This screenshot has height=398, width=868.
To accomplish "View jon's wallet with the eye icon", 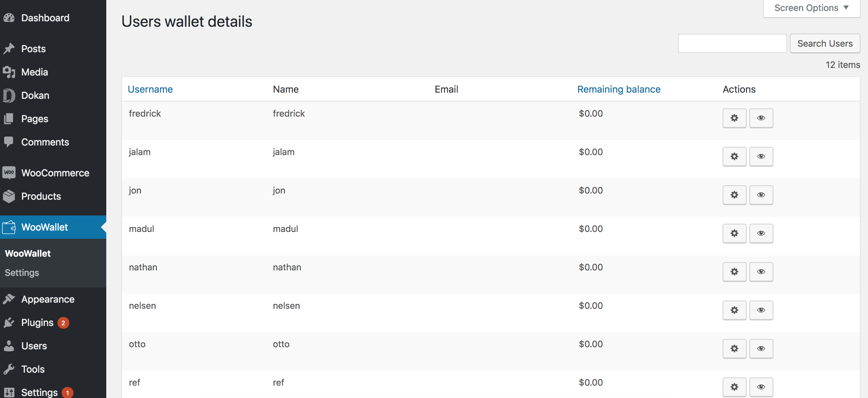I will [761, 195].
